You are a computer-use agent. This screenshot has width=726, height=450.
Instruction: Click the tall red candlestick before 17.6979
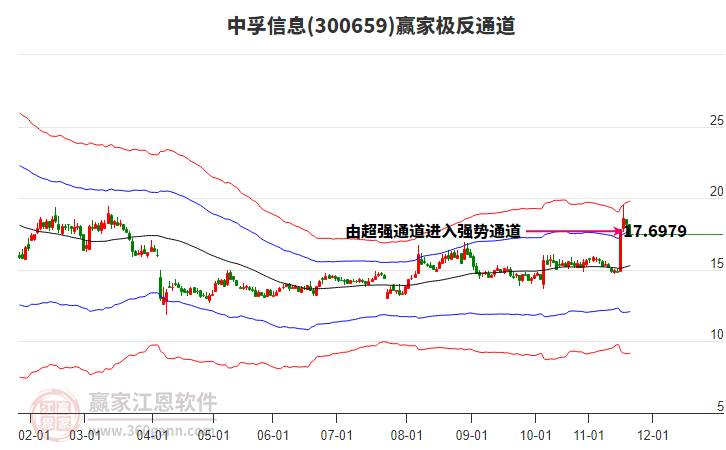620,249
